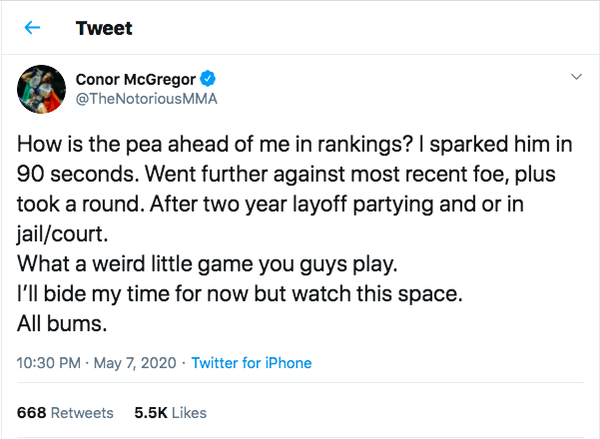Open the Conor McGregor display name

(x=139, y=79)
